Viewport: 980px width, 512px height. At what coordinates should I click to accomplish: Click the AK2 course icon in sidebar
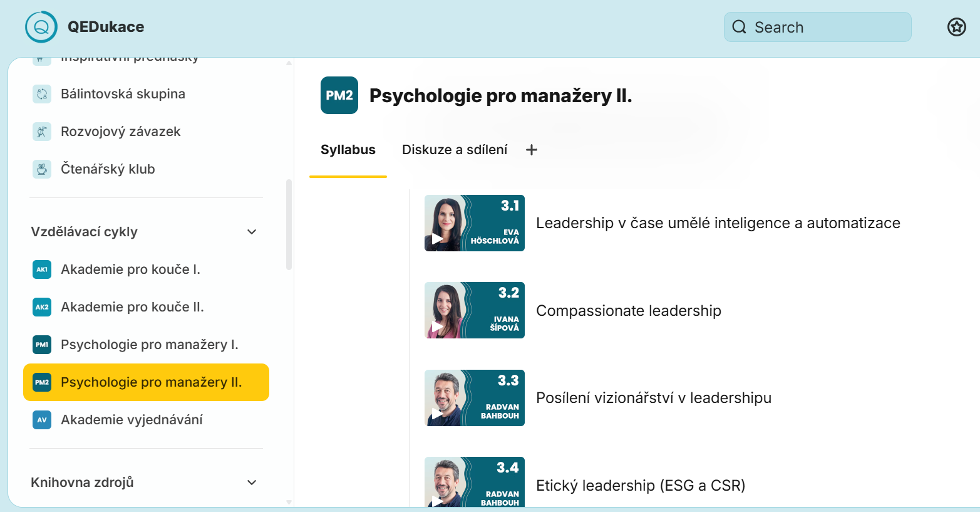click(x=41, y=306)
